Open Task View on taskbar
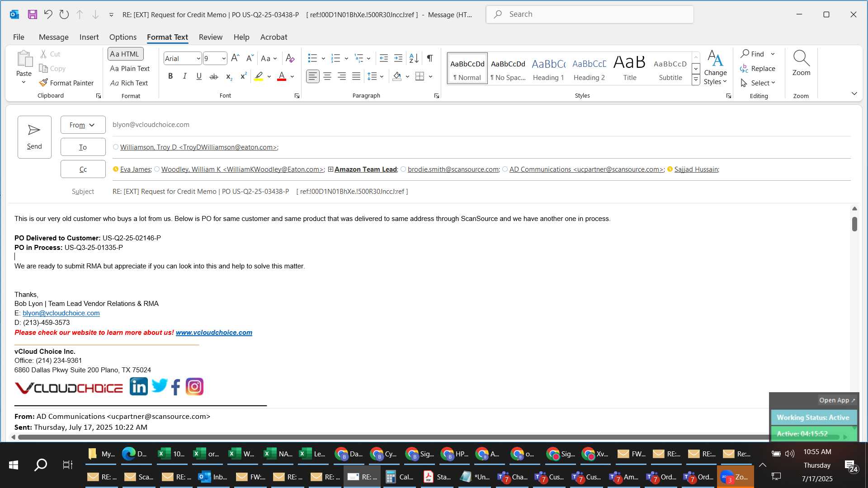Image resolution: width=868 pixels, height=488 pixels. [67, 465]
